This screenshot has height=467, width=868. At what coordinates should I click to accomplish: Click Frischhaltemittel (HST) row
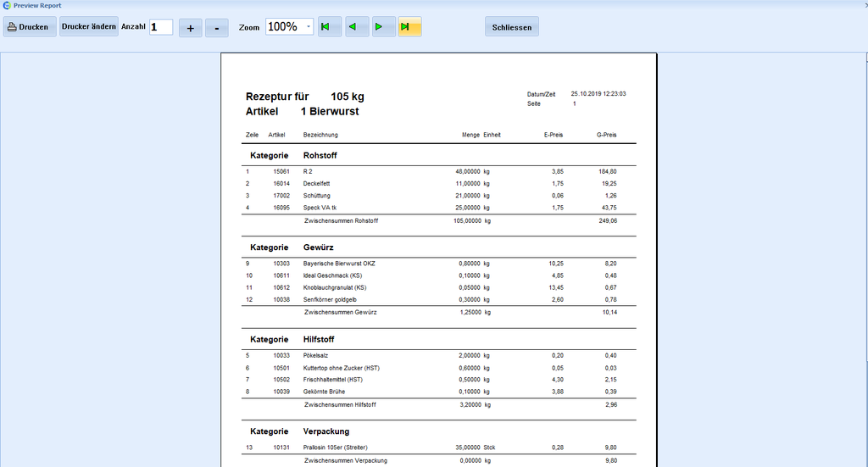point(431,380)
